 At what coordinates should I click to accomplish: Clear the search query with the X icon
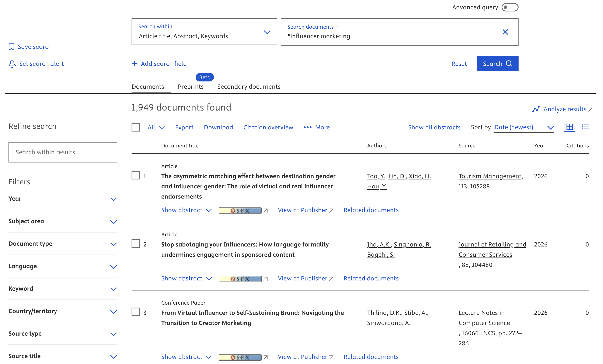point(505,32)
